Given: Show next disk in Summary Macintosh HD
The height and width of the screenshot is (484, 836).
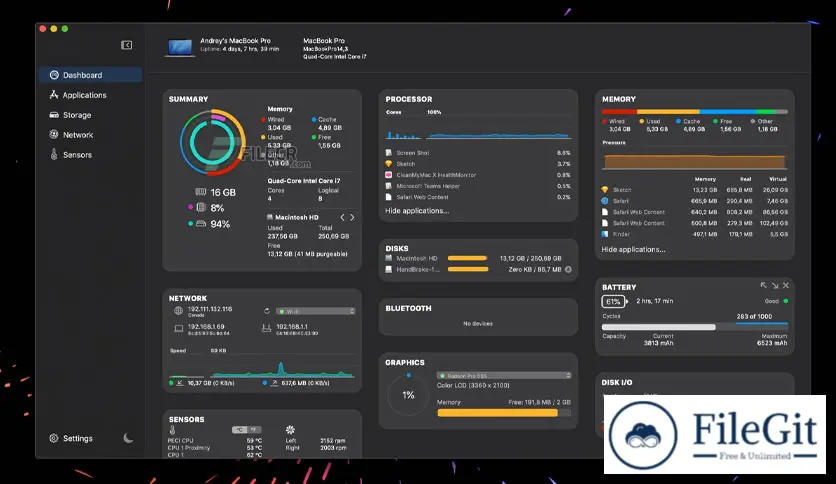Looking at the screenshot, I should click(352, 217).
